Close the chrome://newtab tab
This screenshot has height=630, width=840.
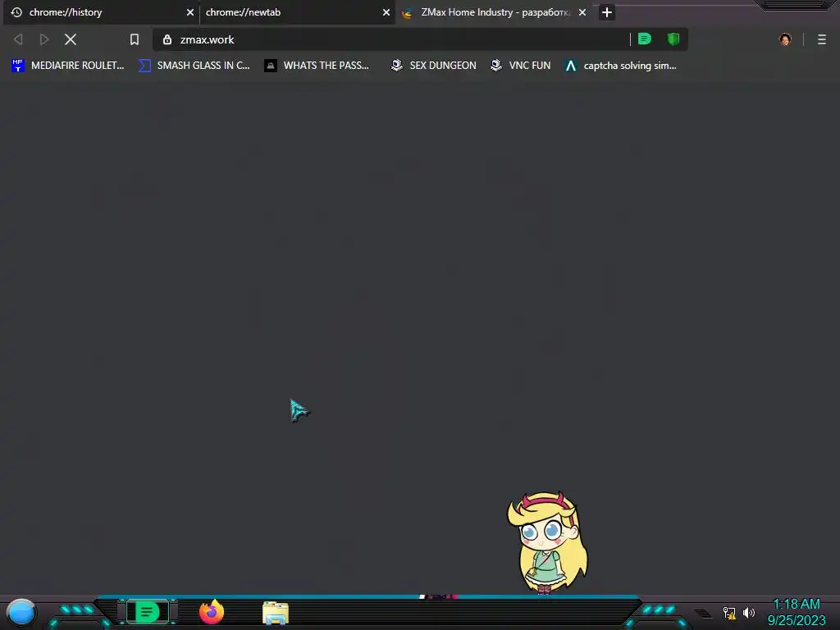[x=386, y=12]
